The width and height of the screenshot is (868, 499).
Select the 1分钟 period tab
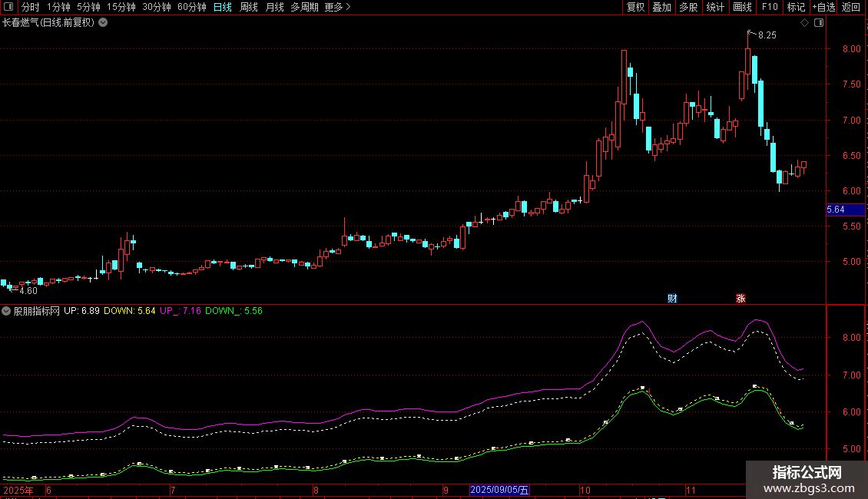pyautogui.click(x=58, y=7)
